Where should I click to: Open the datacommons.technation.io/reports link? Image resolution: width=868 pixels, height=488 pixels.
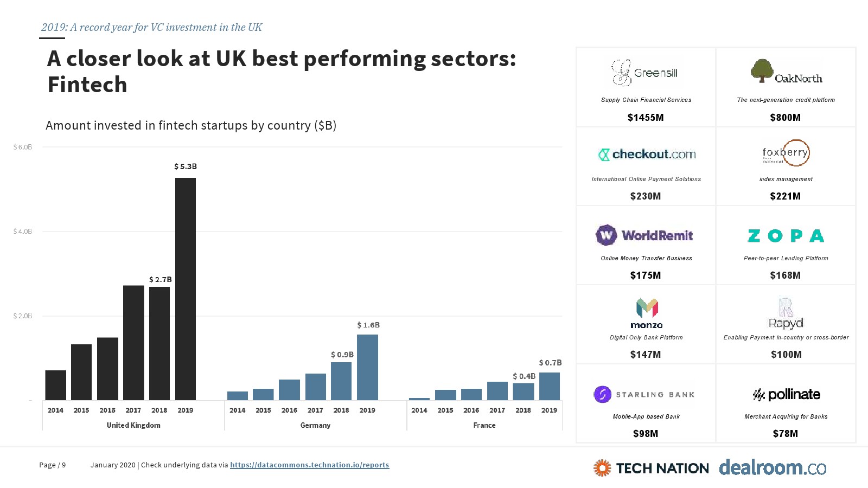point(309,465)
